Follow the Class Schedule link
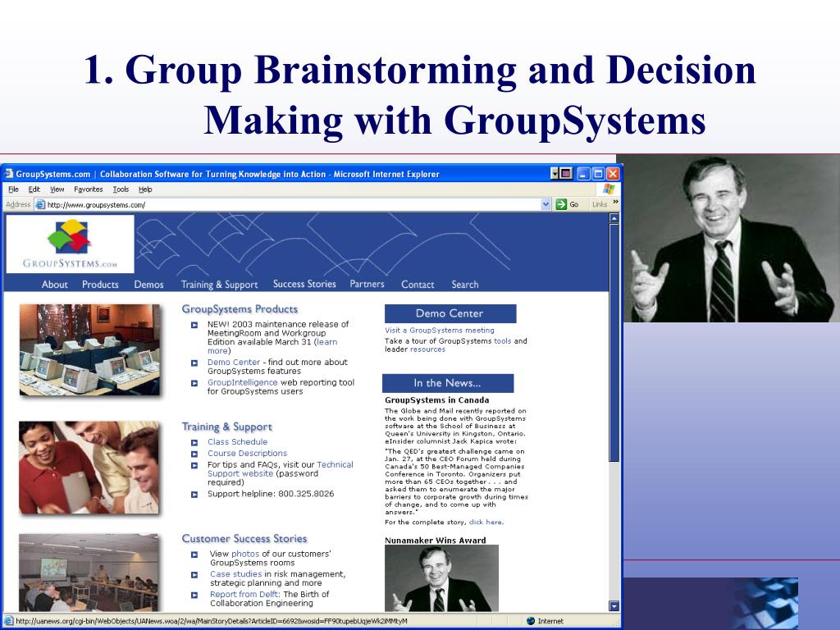840x630 pixels. [x=237, y=442]
